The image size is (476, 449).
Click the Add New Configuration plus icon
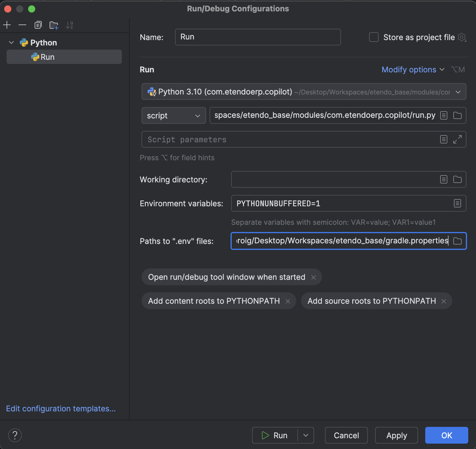7,25
